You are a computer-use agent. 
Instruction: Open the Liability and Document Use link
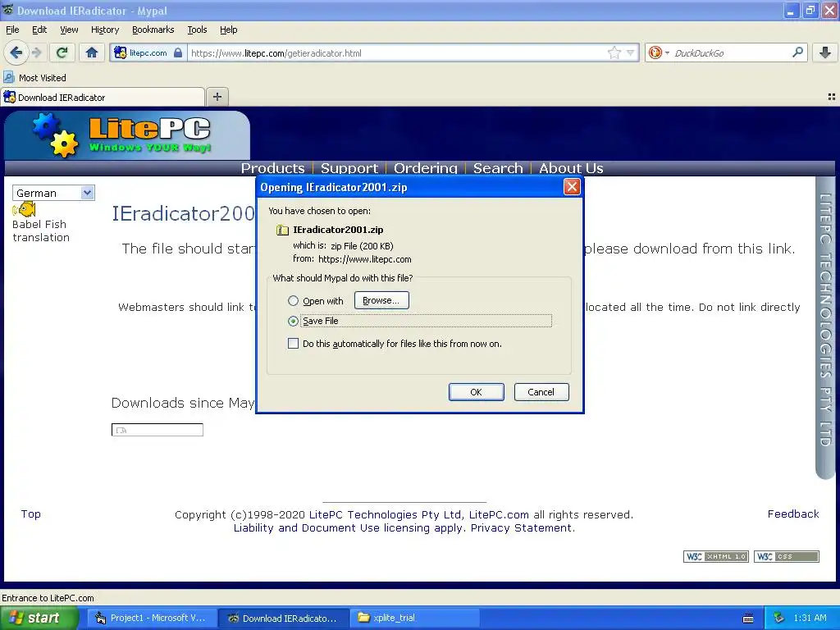click(x=306, y=527)
